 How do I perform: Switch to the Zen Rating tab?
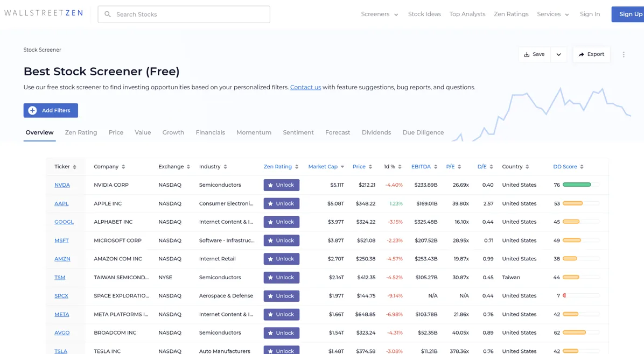[x=81, y=132]
